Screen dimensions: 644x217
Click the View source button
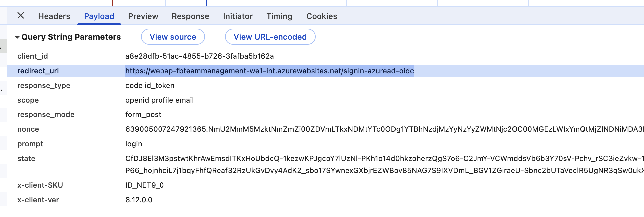pos(173,37)
